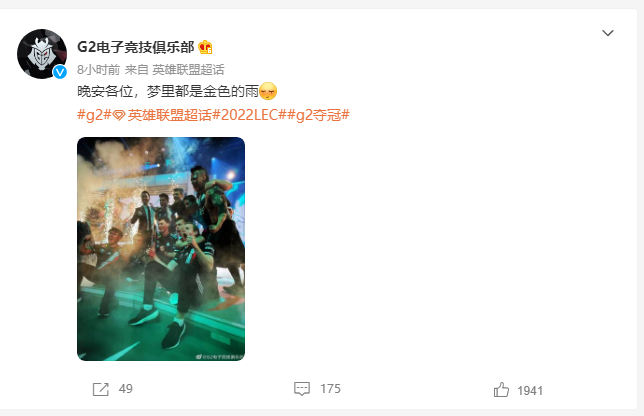644x416 pixels.
Task: Click the repost count 49
Action: tap(126, 389)
